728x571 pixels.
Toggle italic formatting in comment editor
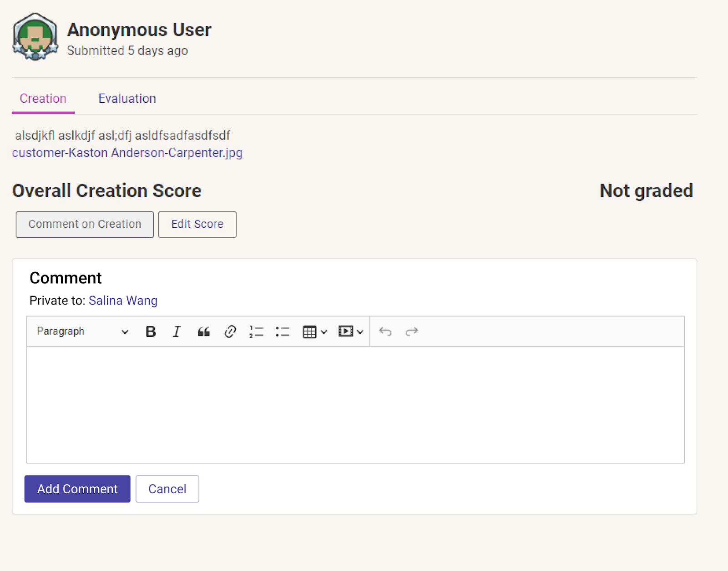pyautogui.click(x=177, y=332)
